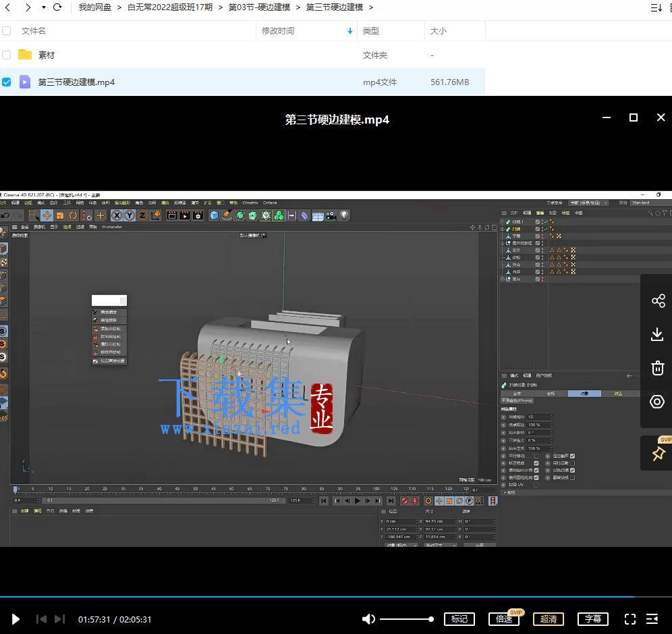
Task: Open the 倍速 playback speed option
Action: click(503, 619)
